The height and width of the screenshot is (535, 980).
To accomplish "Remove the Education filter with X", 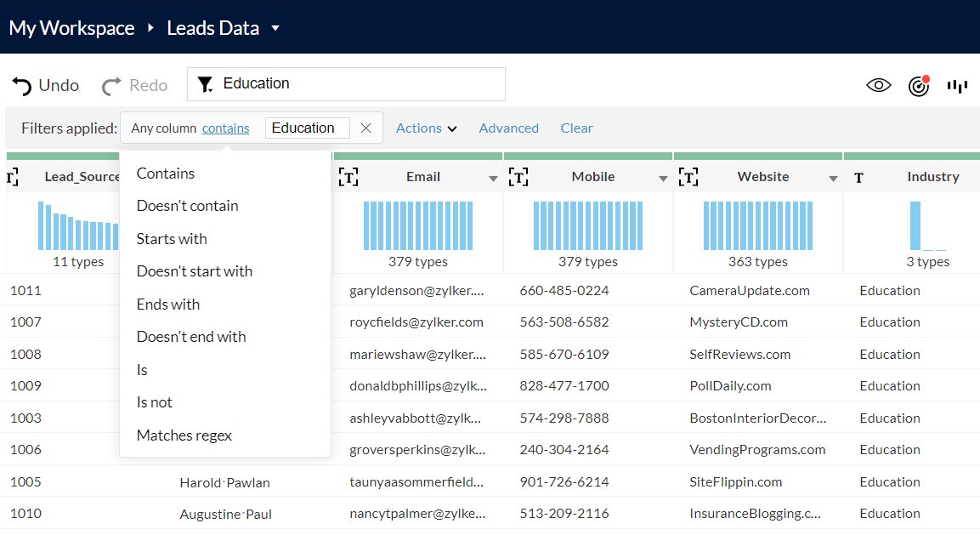I will (366, 128).
